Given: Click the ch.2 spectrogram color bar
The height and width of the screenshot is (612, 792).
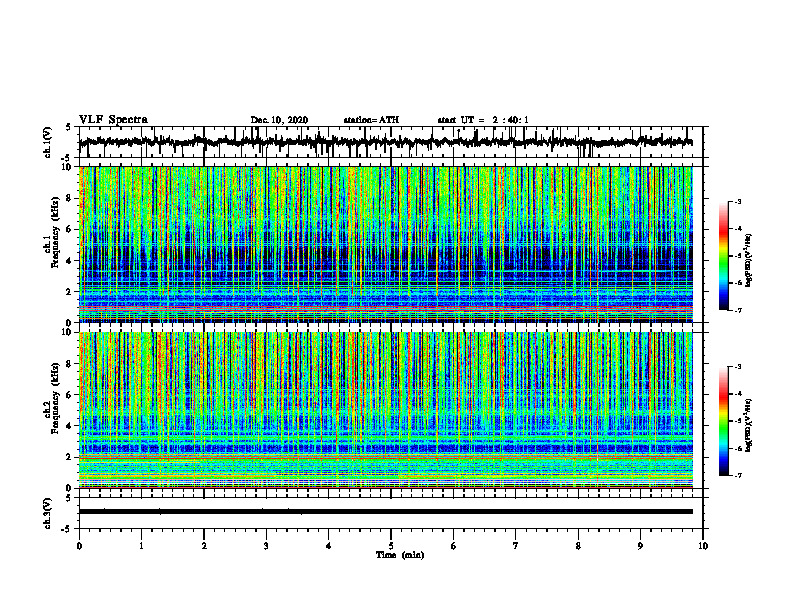Looking at the screenshot, I should [723, 421].
